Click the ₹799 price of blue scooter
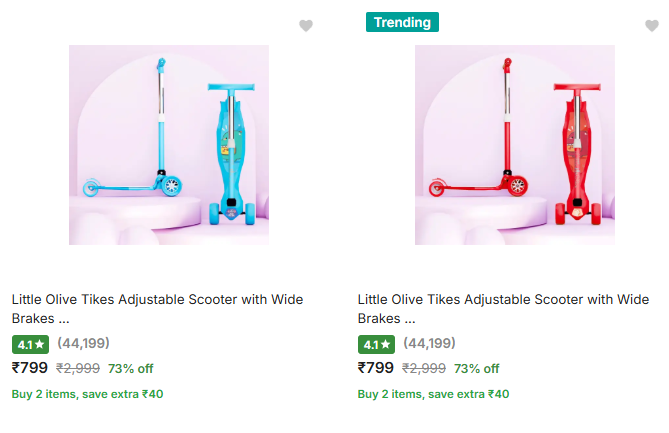 [29, 368]
